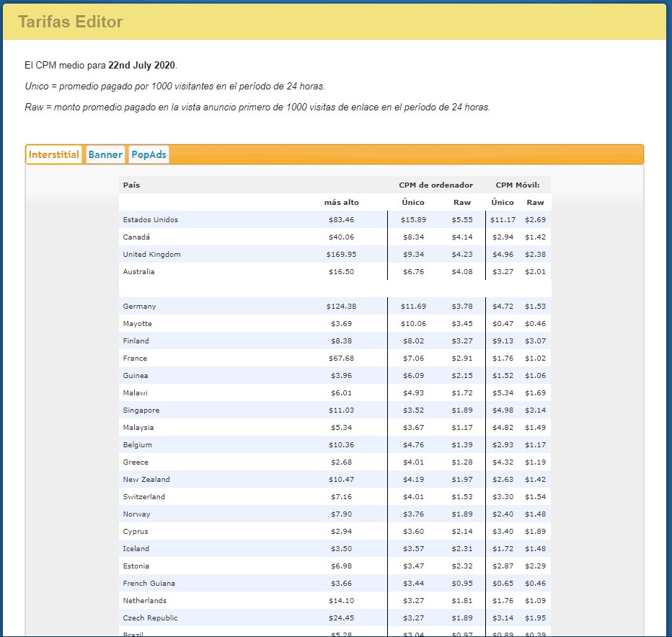Click the $67.68 value for France
The width and height of the screenshot is (672, 637).
click(x=342, y=359)
